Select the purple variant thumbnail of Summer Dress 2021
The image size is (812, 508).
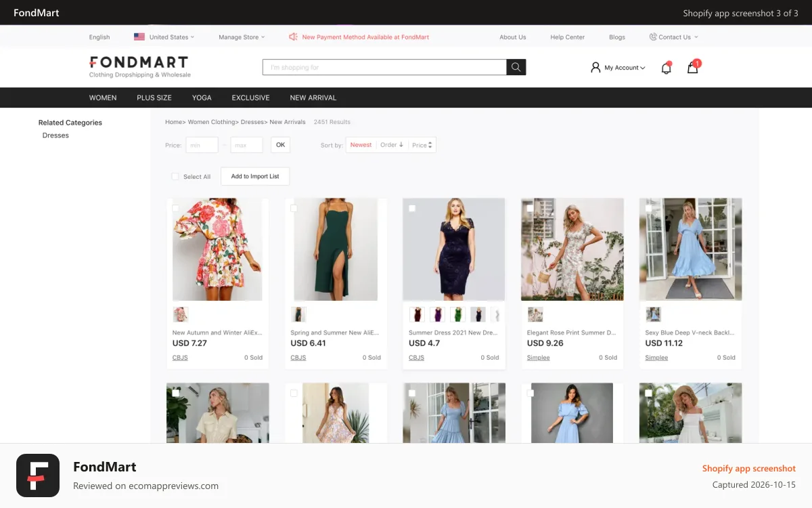coord(437,314)
